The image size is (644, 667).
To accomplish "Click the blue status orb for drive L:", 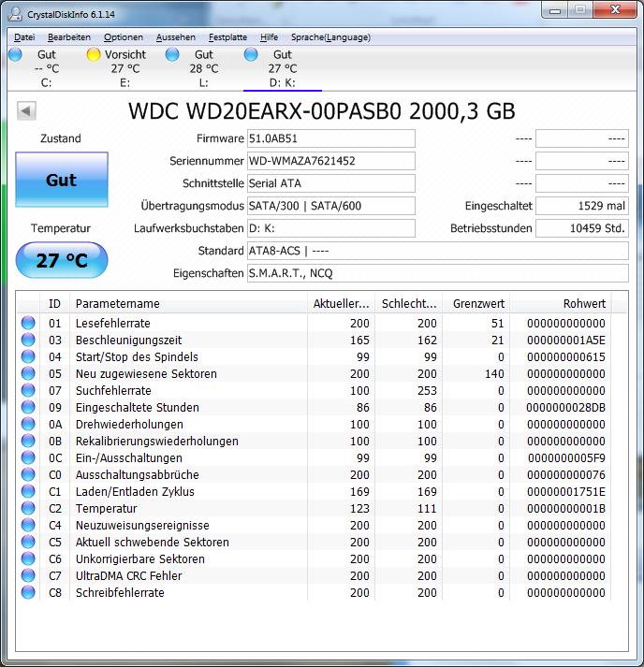I will pos(172,54).
